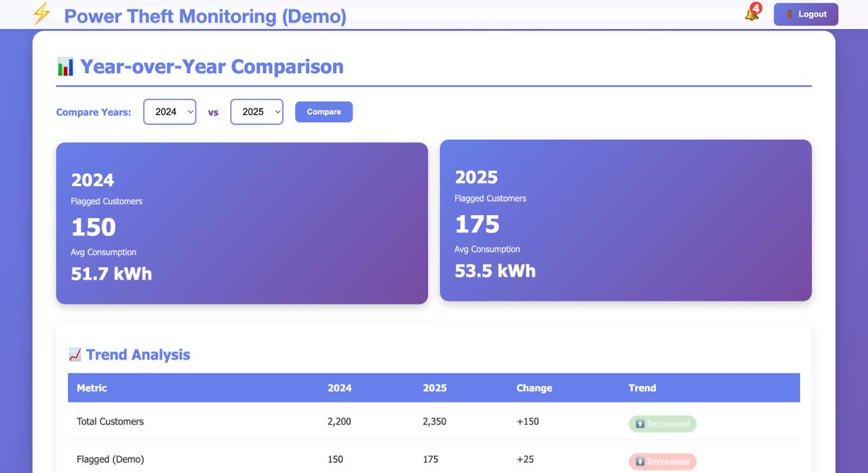Click the 150 flagged customers figure in 2024 card
Screen dimensions: 868x473
[x=94, y=227]
